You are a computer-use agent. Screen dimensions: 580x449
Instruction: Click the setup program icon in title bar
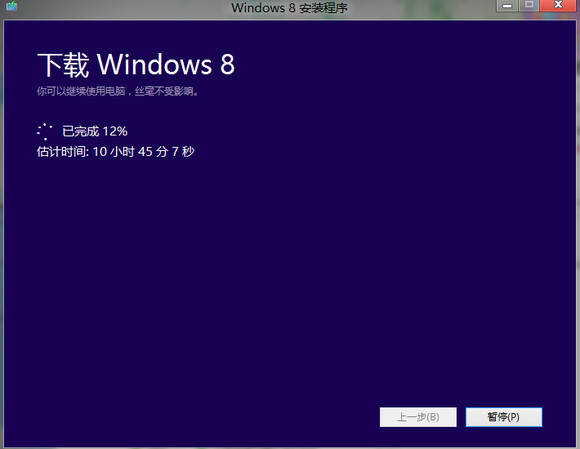[11, 6]
